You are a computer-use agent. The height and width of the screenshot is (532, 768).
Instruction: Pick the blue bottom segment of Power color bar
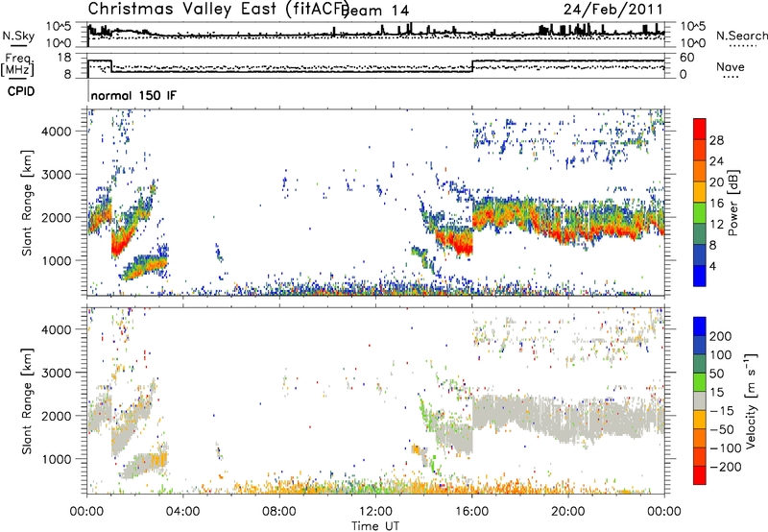point(700,276)
